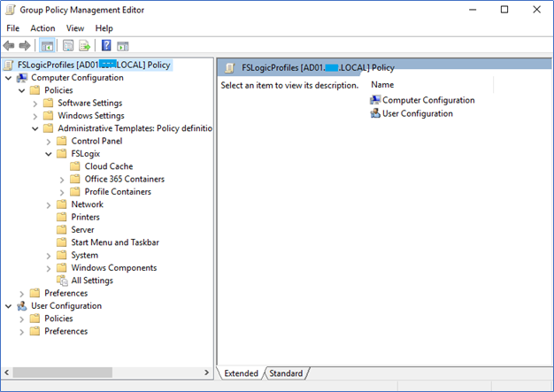Open the View menu

(75, 28)
